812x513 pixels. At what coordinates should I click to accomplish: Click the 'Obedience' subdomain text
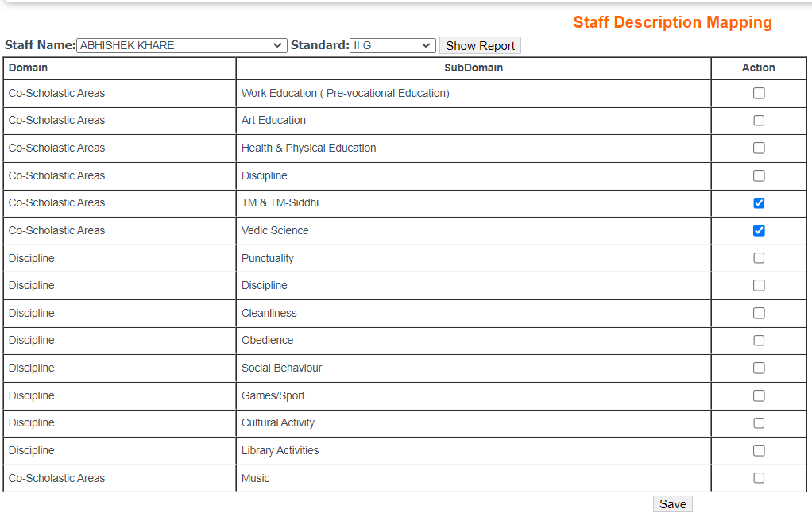(267, 340)
